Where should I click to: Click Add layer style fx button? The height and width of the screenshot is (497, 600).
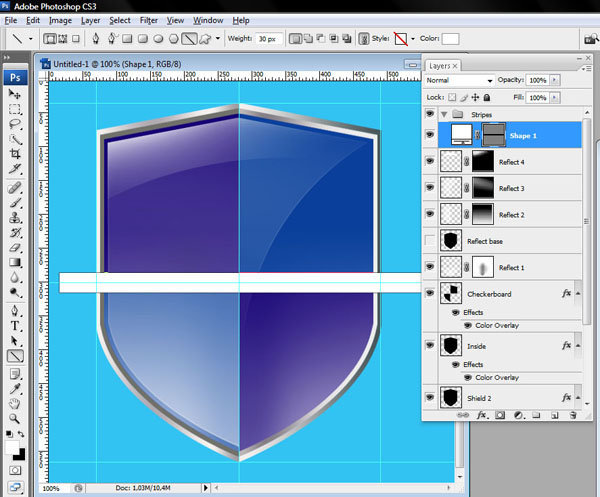click(x=481, y=415)
